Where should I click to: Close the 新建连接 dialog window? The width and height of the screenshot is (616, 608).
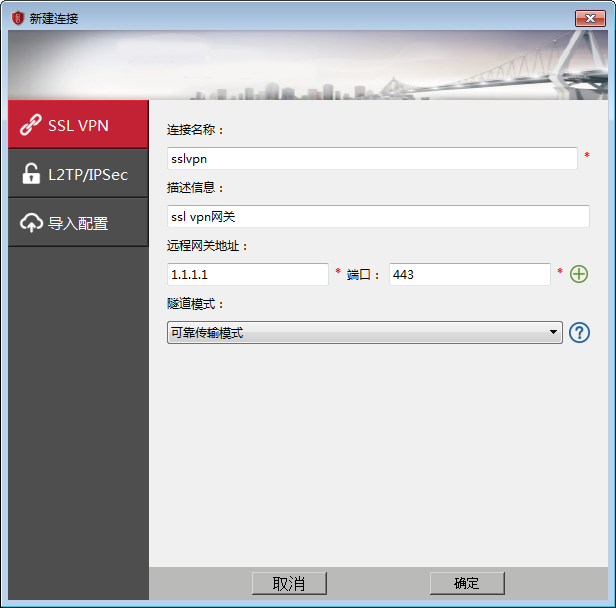pos(590,18)
